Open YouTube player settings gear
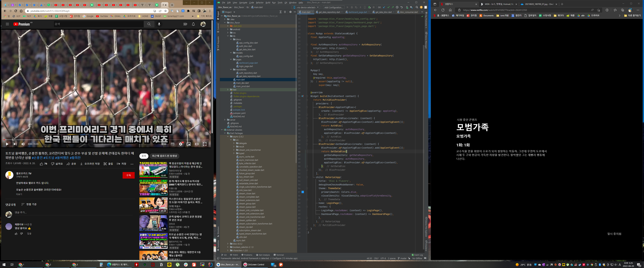The height and width of the screenshot is (268, 644). tap(180, 144)
